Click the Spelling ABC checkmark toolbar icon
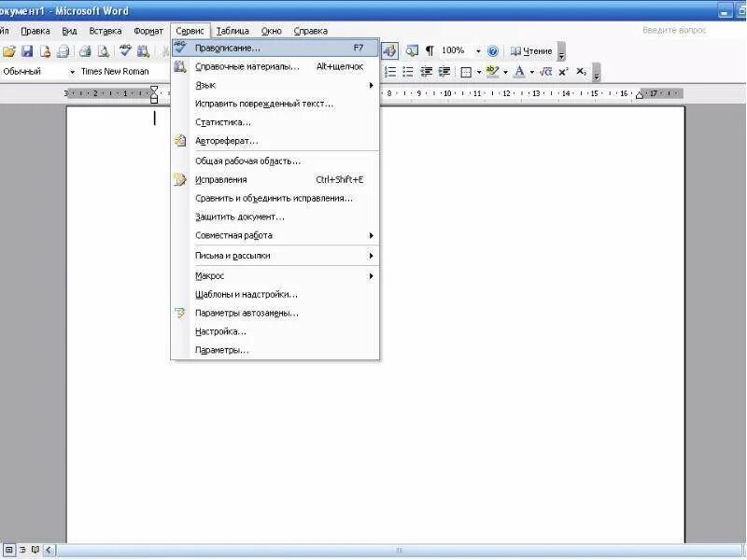The image size is (747, 560). (126, 51)
